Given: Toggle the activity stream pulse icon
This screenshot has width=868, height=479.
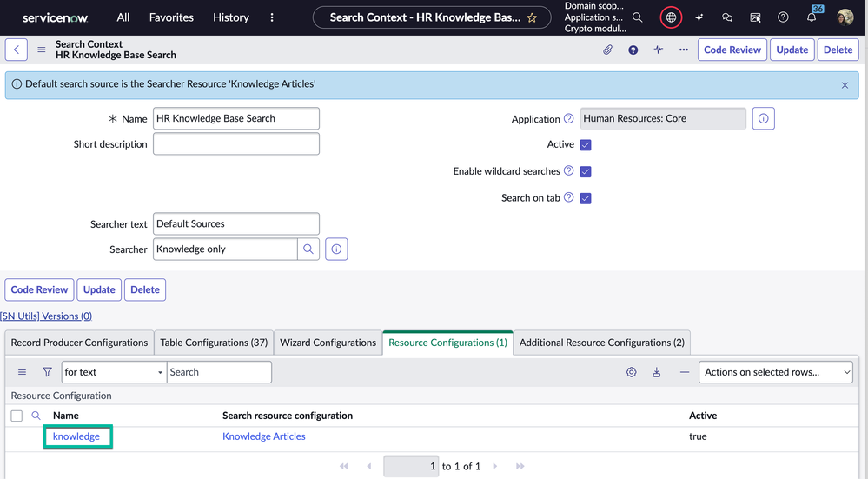Looking at the screenshot, I should tap(659, 50).
